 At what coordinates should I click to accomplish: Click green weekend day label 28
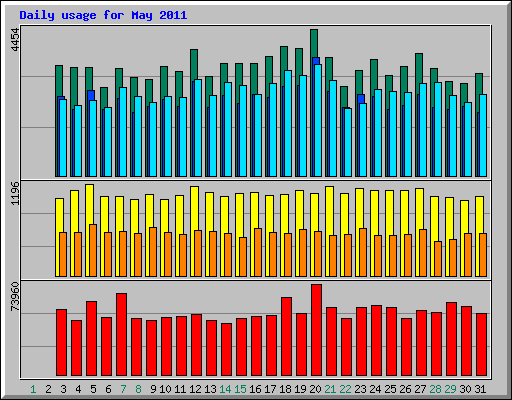(x=435, y=389)
